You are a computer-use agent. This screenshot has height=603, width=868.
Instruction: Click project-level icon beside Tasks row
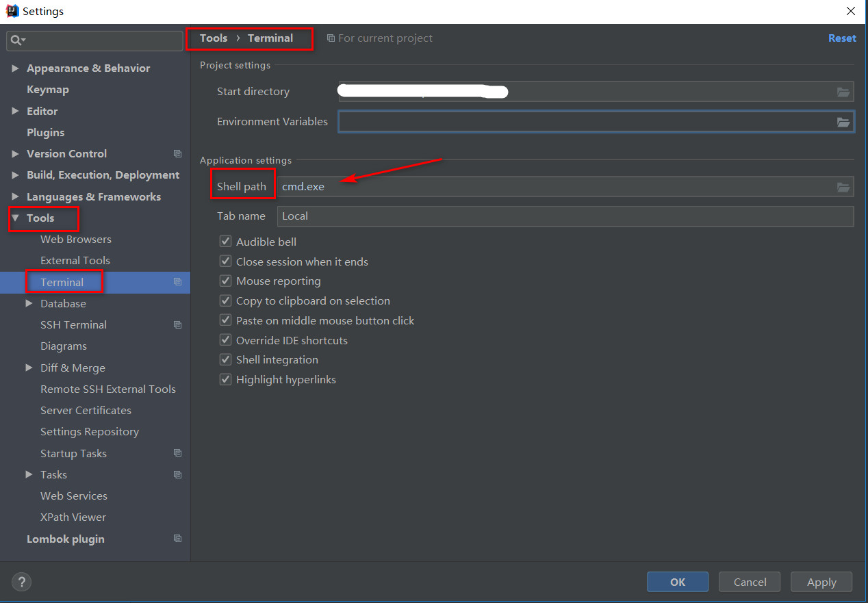pyautogui.click(x=178, y=475)
